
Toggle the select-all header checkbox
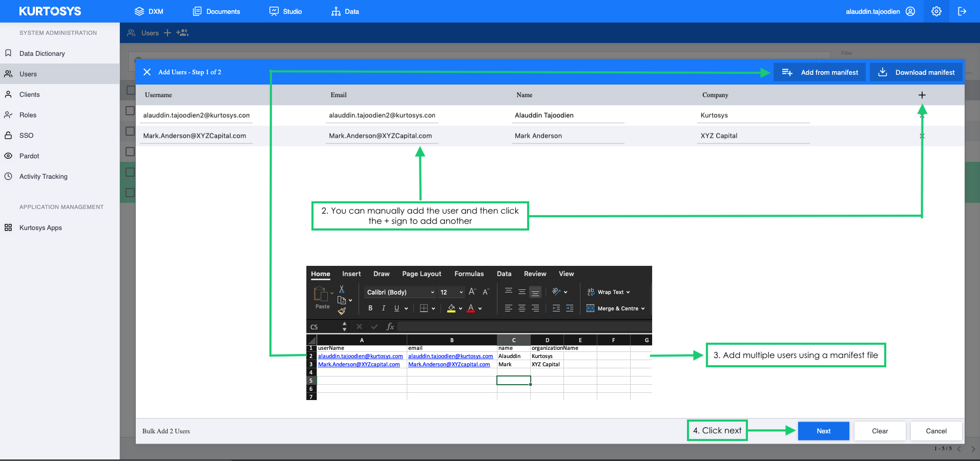130,90
